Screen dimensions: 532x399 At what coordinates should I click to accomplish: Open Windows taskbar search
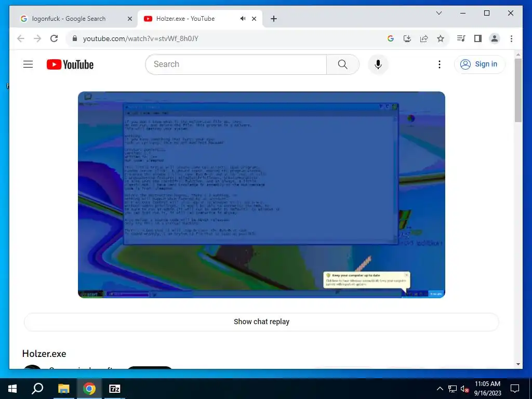pyautogui.click(x=37, y=389)
